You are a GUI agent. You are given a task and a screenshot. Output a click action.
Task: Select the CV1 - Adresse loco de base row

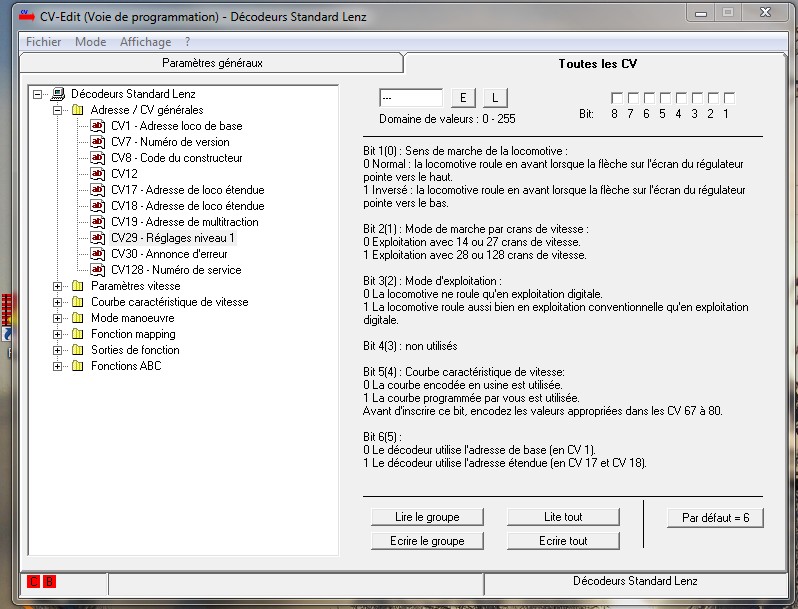tap(177, 126)
